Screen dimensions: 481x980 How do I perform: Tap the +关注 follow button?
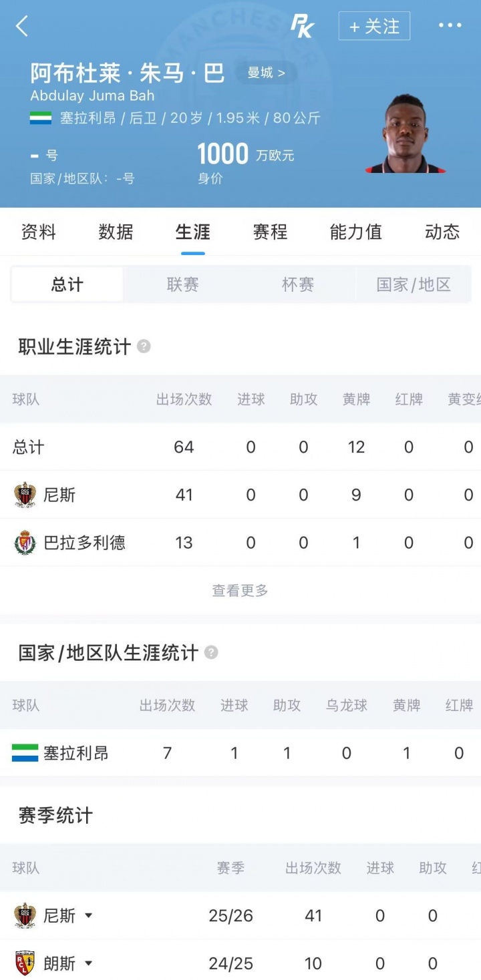pyautogui.click(x=374, y=26)
